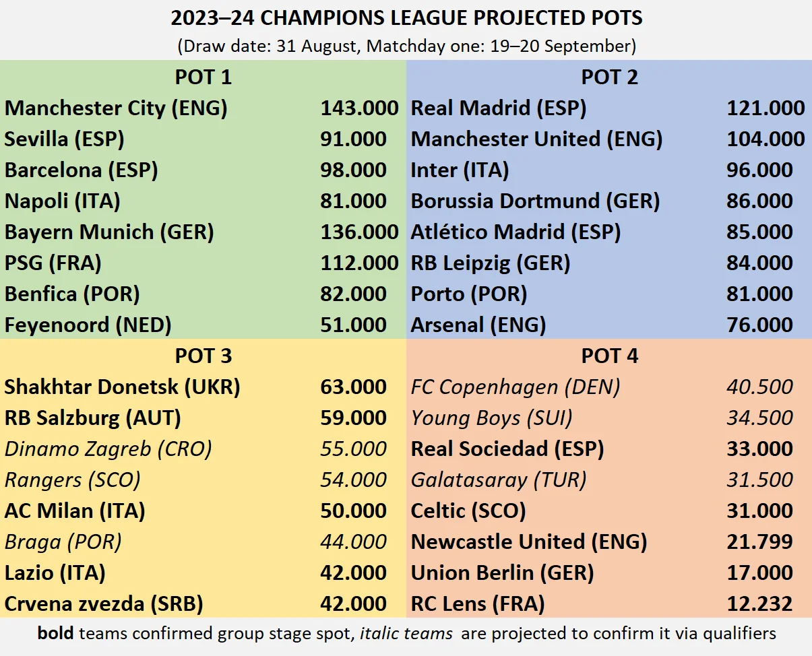Image resolution: width=812 pixels, height=656 pixels.
Task: Click Arsenal's coefficient value 76.000
Action: pos(759,325)
